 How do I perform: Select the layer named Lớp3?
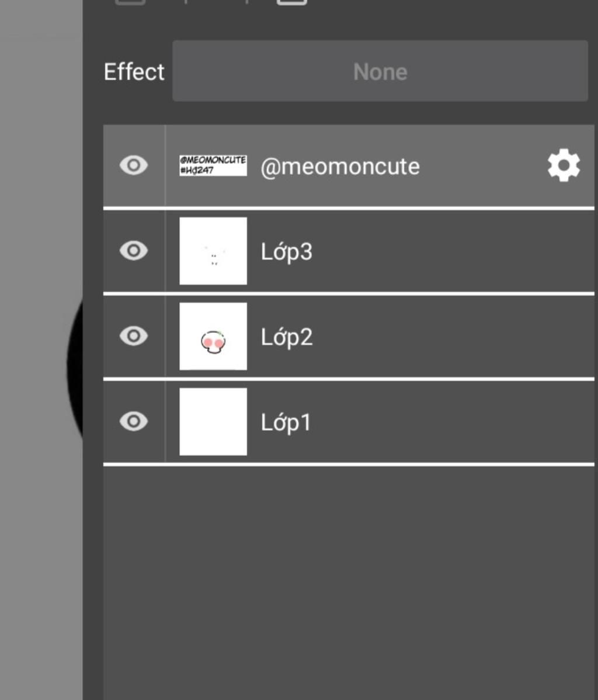tap(286, 252)
